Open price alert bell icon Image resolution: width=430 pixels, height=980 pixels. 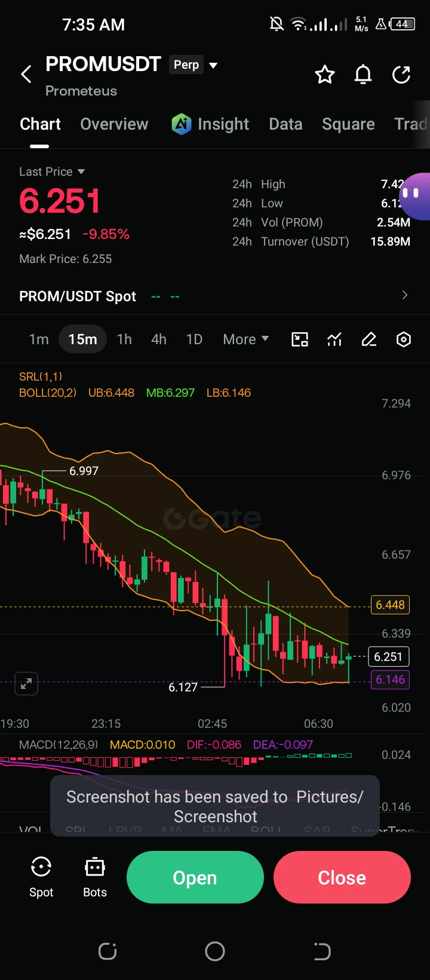(363, 75)
